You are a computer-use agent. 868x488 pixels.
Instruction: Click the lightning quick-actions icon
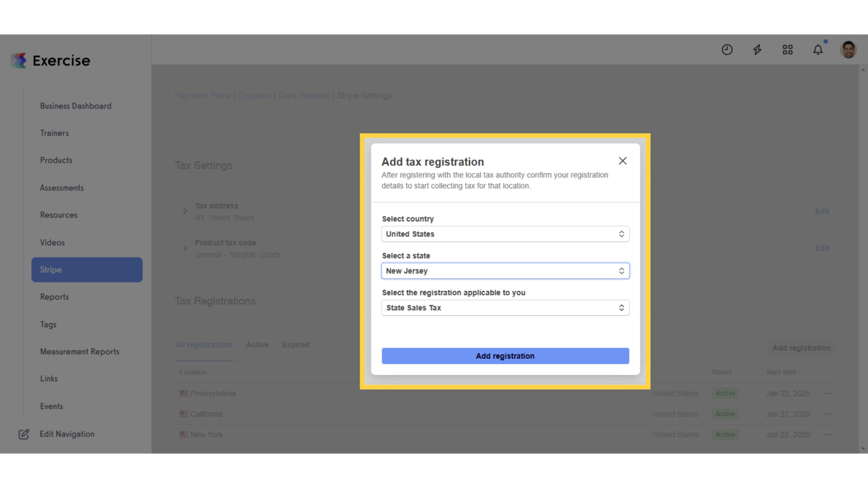point(757,49)
